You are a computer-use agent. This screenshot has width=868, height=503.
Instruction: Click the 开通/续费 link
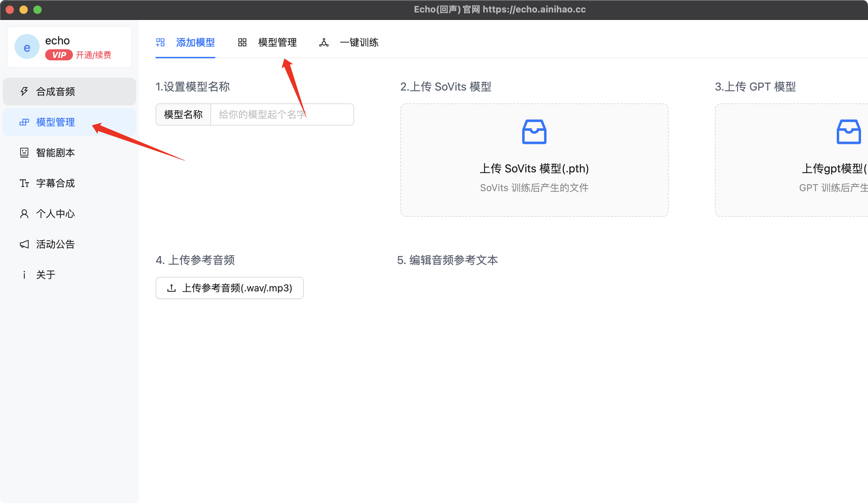tap(93, 55)
